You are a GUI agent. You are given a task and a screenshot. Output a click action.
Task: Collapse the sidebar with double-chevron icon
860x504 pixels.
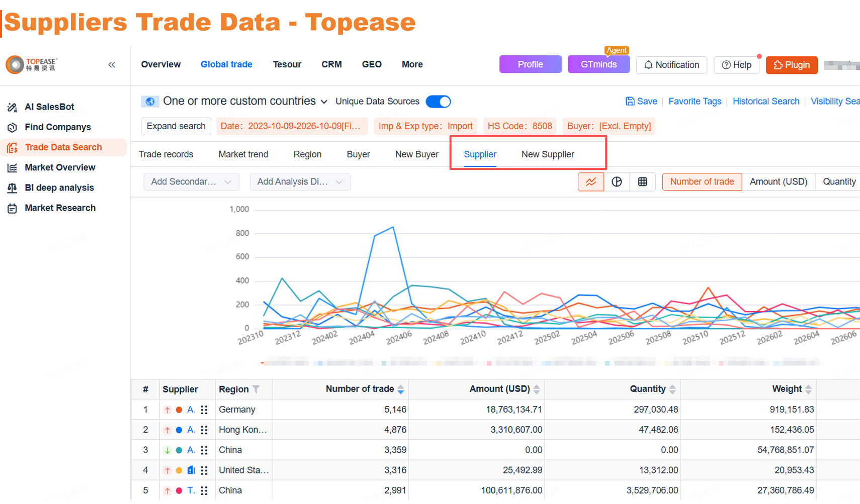pyautogui.click(x=112, y=65)
